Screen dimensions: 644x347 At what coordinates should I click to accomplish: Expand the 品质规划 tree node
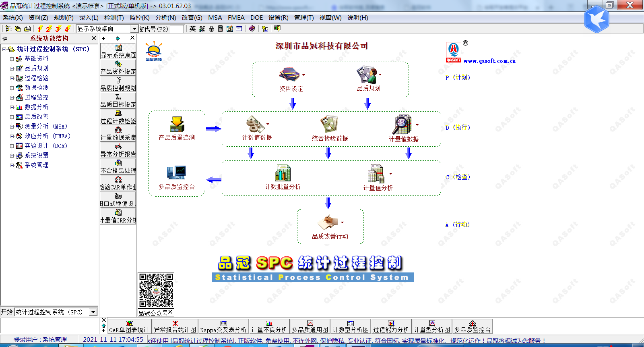[12, 69]
